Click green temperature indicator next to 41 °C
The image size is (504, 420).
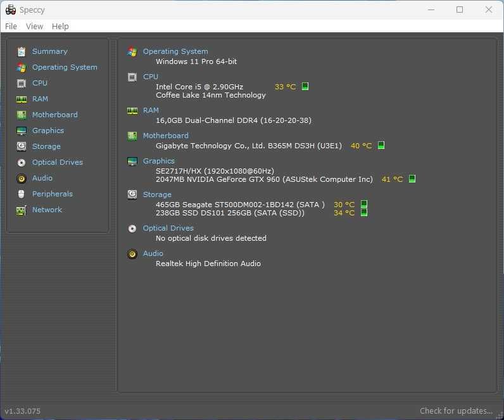412,179
